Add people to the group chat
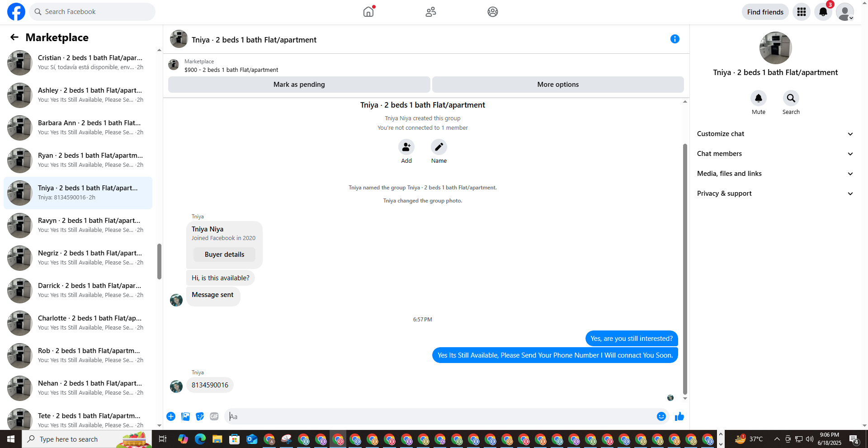Viewport: 868px width, 448px height. [x=406, y=147]
